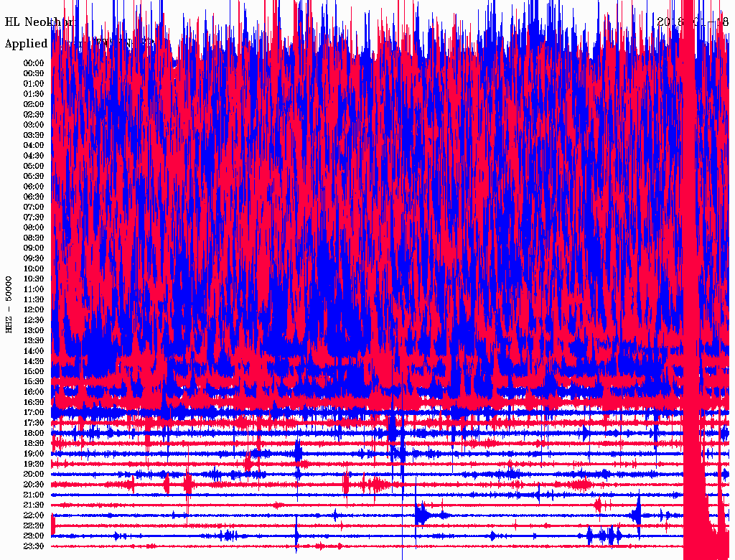Click the '02:00' time label

point(34,105)
